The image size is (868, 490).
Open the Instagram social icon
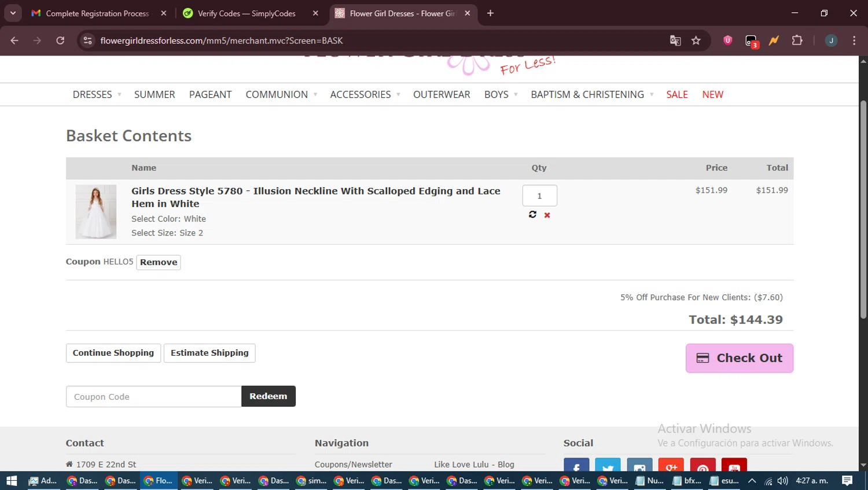click(x=639, y=465)
